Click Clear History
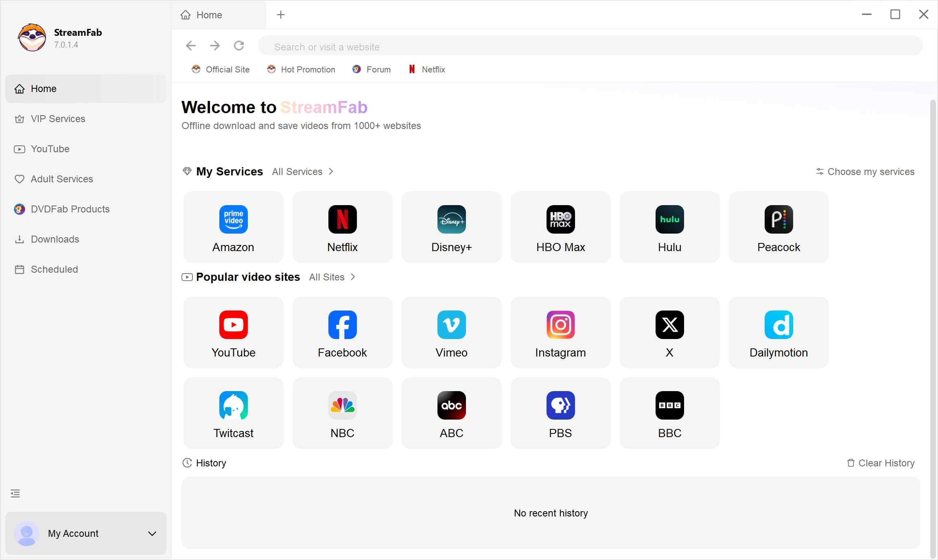Screen dimensions: 938x560 click(881, 463)
